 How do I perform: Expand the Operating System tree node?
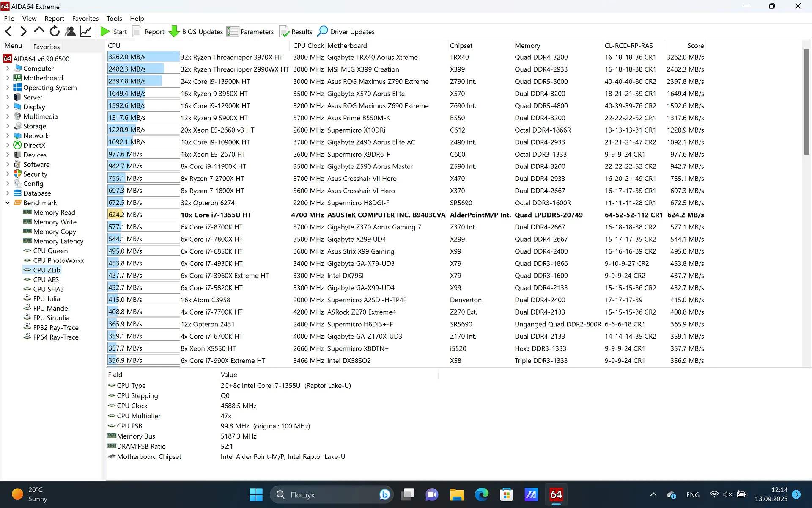click(x=8, y=88)
